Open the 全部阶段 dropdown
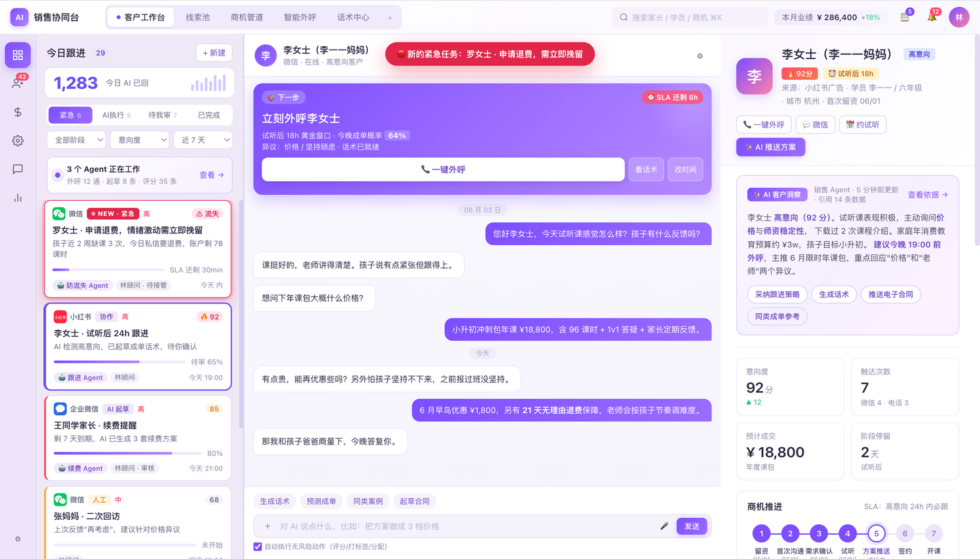Screen dimensions: 980x559 pos(76,140)
